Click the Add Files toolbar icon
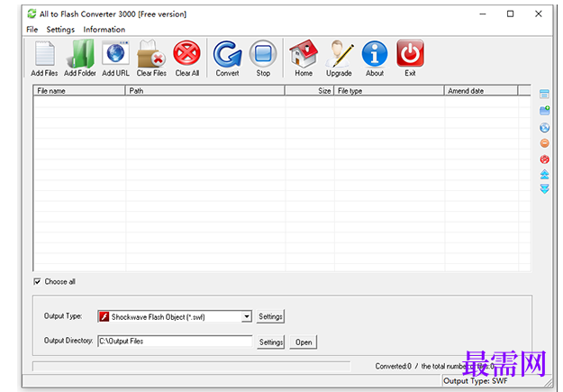The height and width of the screenshot is (392, 563). pyautogui.click(x=44, y=54)
